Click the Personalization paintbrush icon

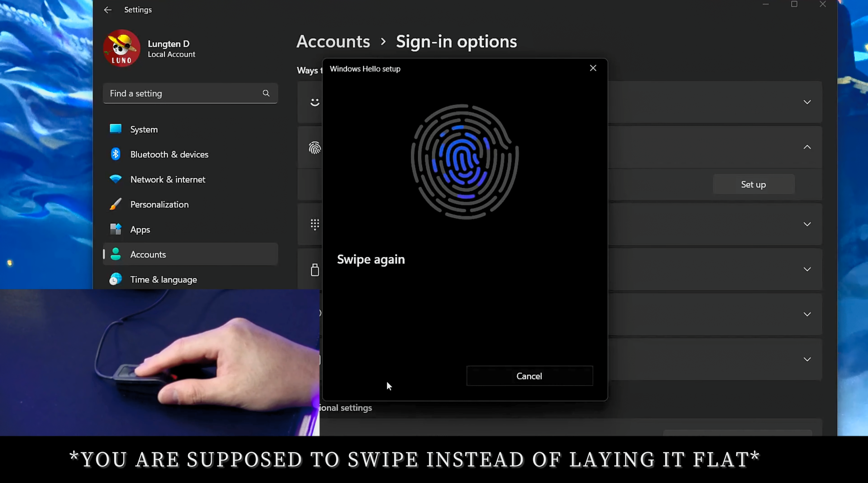click(116, 204)
